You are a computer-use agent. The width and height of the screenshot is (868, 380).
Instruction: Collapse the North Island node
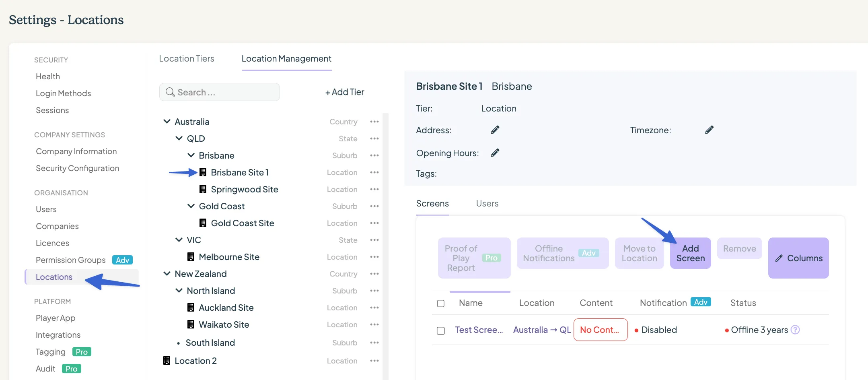179,291
